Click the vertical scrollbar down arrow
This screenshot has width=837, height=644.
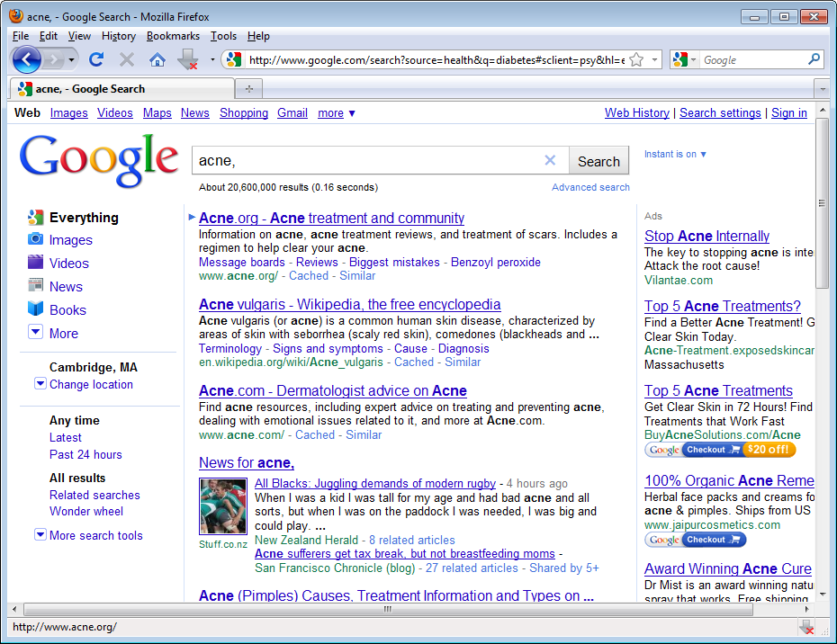pos(822,594)
